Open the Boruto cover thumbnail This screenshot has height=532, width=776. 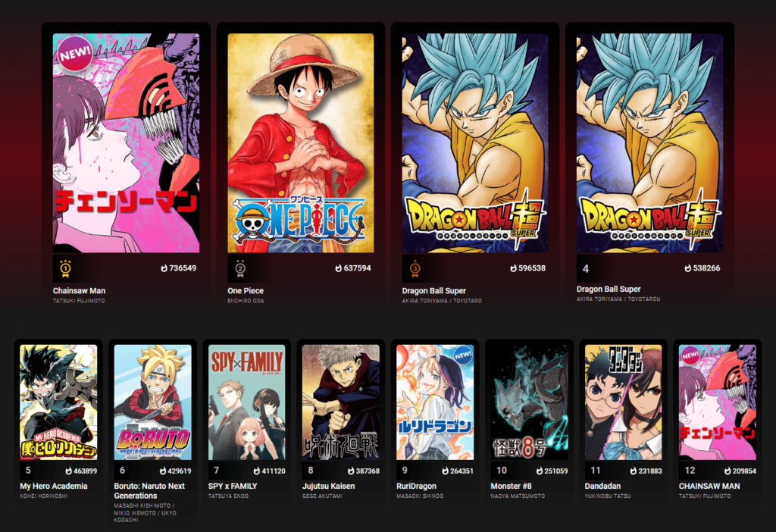[152, 402]
